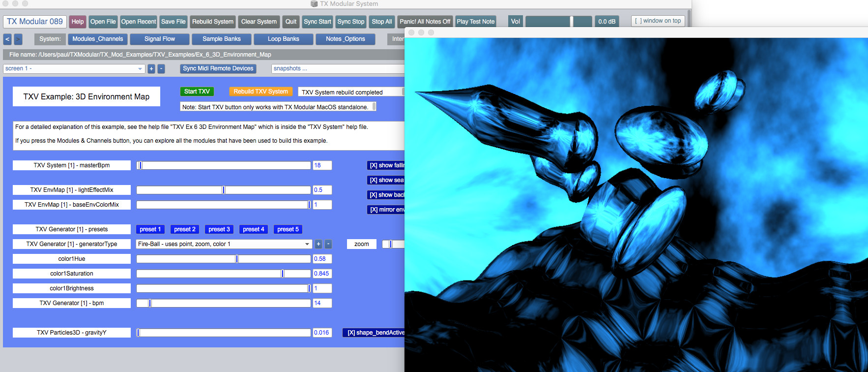
Task: Open the Sample Banks tab
Action: click(221, 39)
